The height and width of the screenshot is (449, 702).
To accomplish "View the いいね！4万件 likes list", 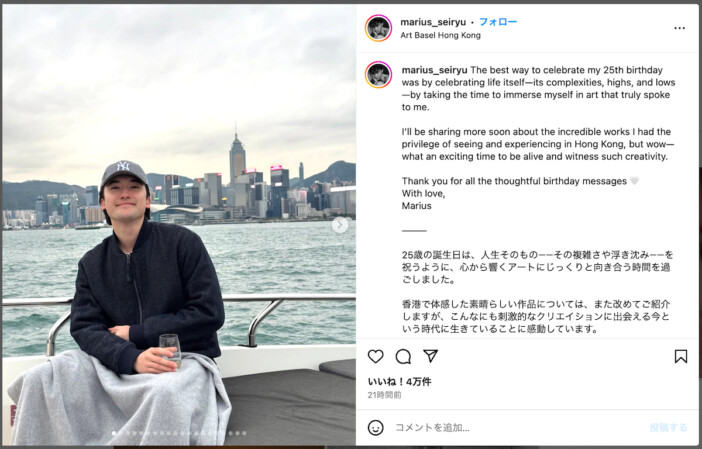I will click(399, 382).
